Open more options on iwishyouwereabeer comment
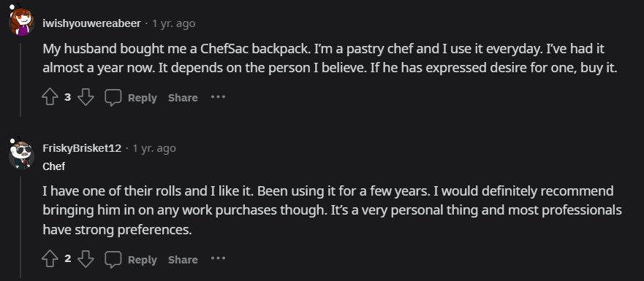Image resolution: width=644 pixels, height=281 pixels. pos(218,97)
